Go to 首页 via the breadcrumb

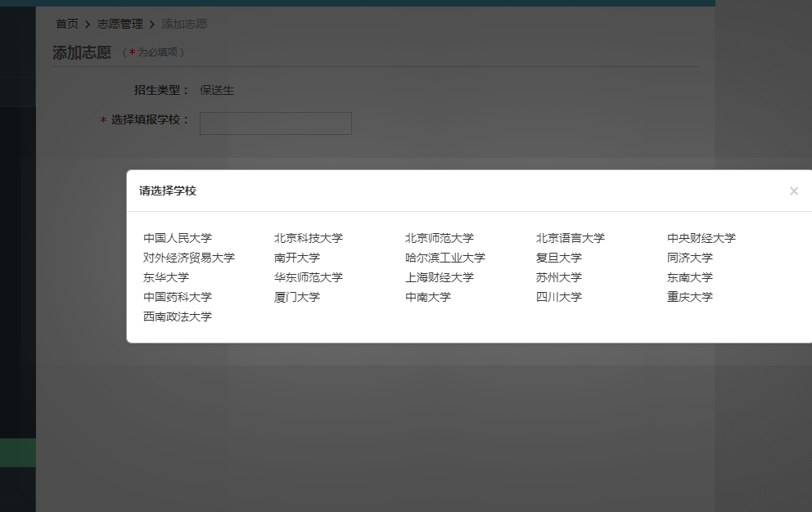pos(67,24)
